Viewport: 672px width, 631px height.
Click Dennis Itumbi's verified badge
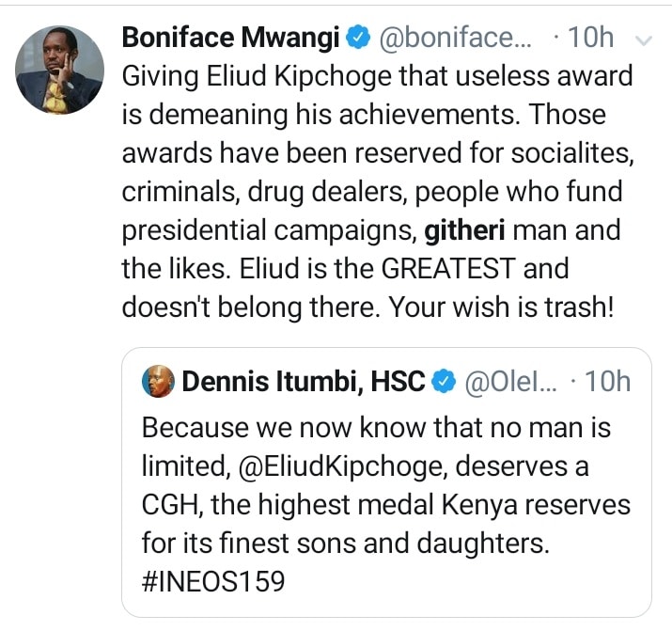click(x=444, y=382)
